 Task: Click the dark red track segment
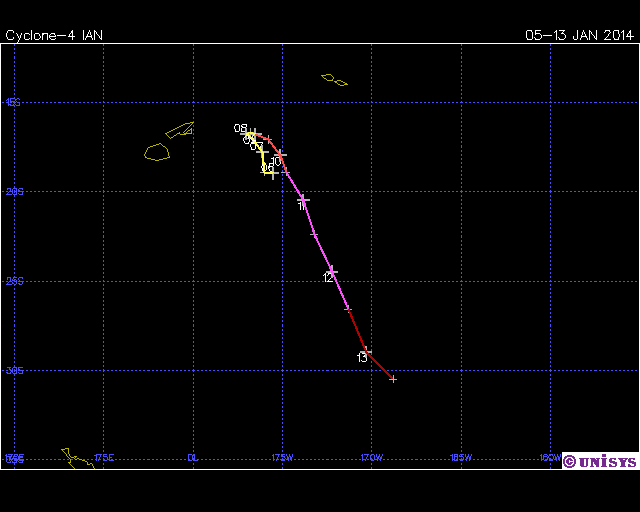point(379,365)
